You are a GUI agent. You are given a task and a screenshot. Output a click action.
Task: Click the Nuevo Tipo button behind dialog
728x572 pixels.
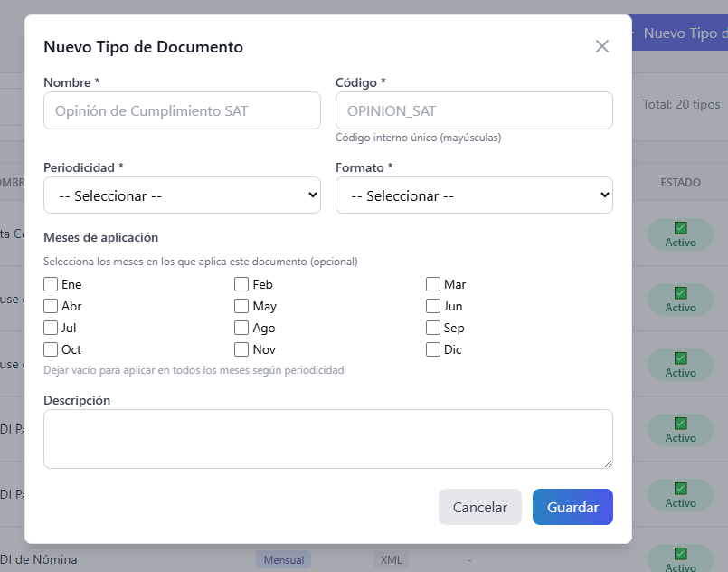(x=680, y=33)
